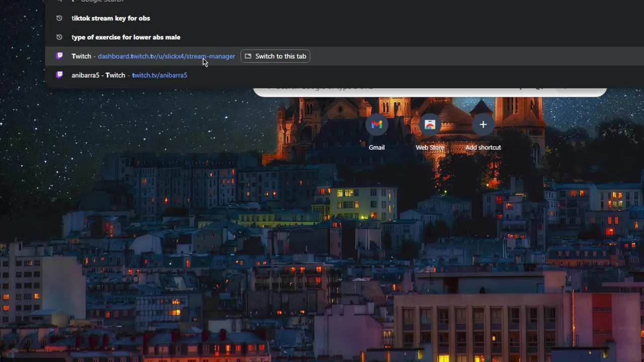The height and width of the screenshot is (362, 644).
Task: Click the tab icon inside the Switch to this tab button
Action: pos(248,56)
